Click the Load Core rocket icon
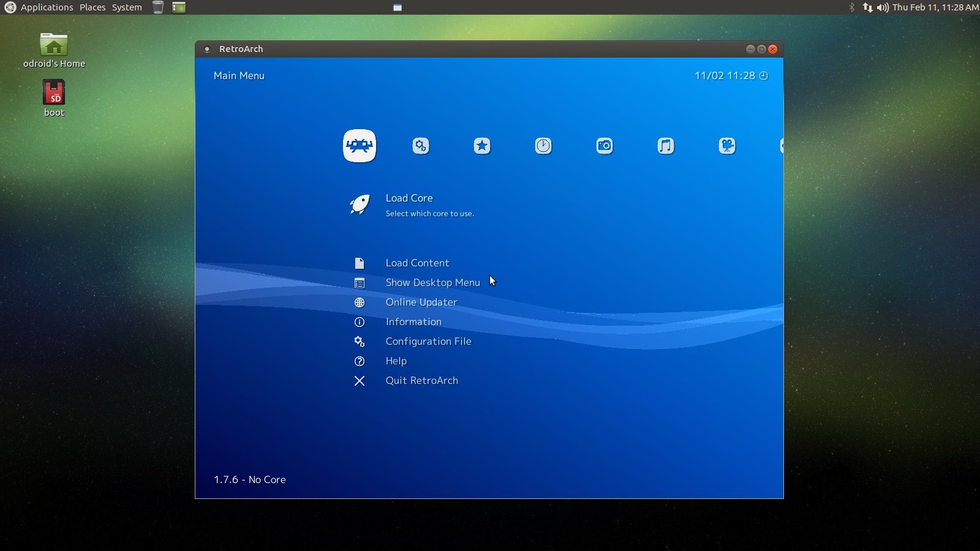 pyautogui.click(x=360, y=204)
